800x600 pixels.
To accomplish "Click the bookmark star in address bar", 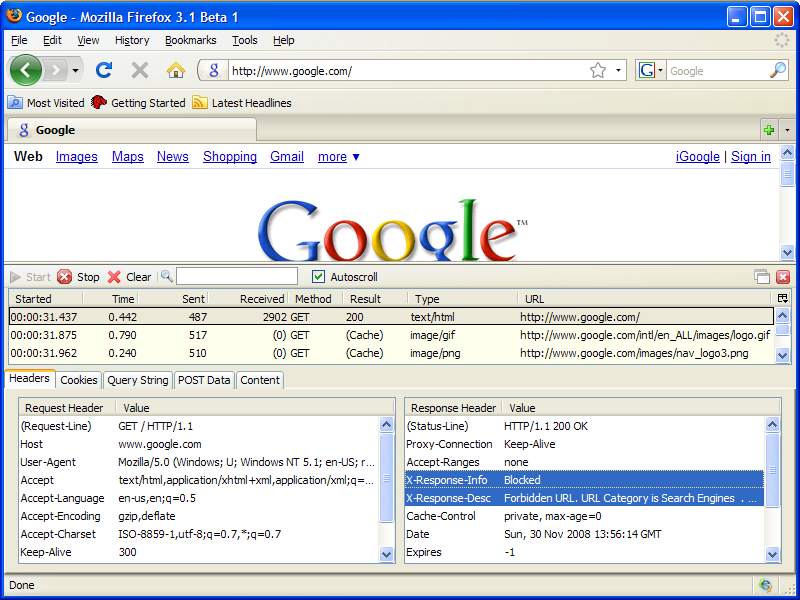I will (x=598, y=70).
